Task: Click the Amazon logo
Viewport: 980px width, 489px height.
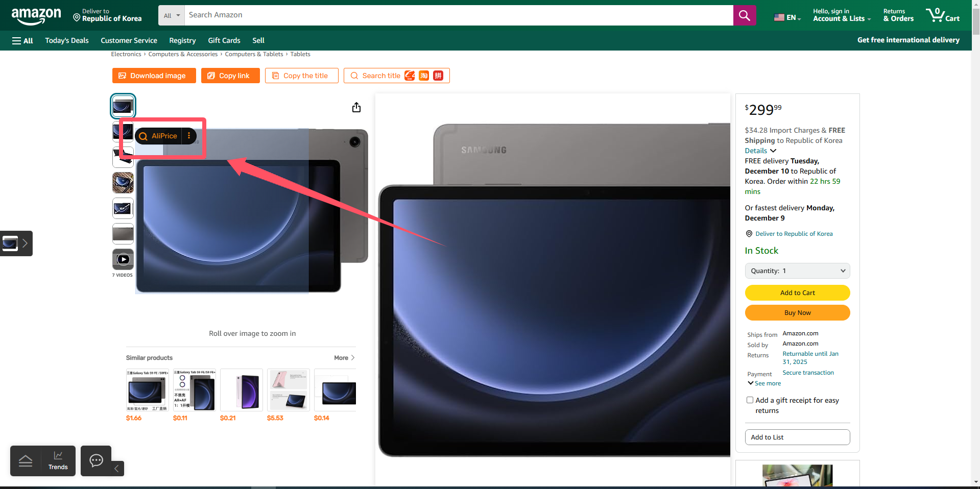Action: point(36,16)
